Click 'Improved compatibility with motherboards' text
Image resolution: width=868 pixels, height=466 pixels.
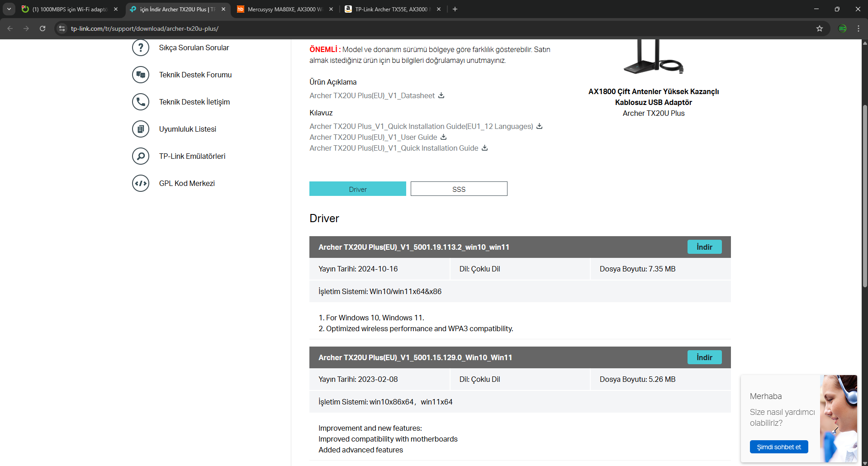coord(388,439)
